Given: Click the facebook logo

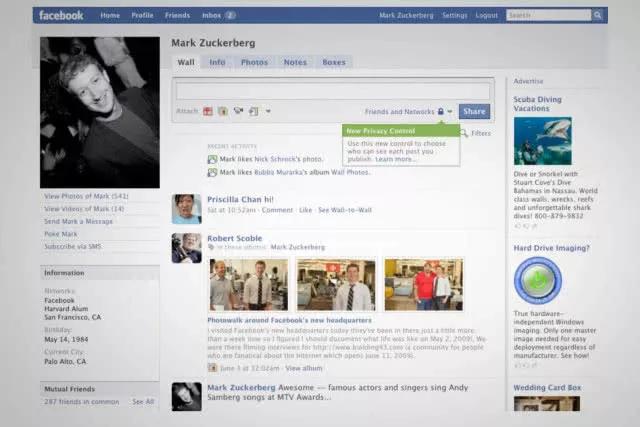Looking at the screenshot, I should 61,16.
